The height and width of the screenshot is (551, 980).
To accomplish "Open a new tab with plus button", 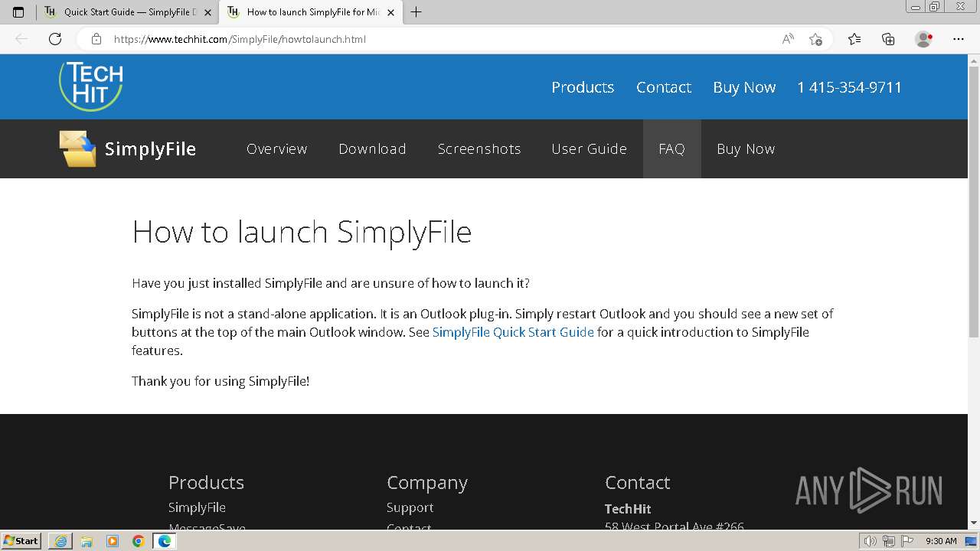I will click(416, 12).
